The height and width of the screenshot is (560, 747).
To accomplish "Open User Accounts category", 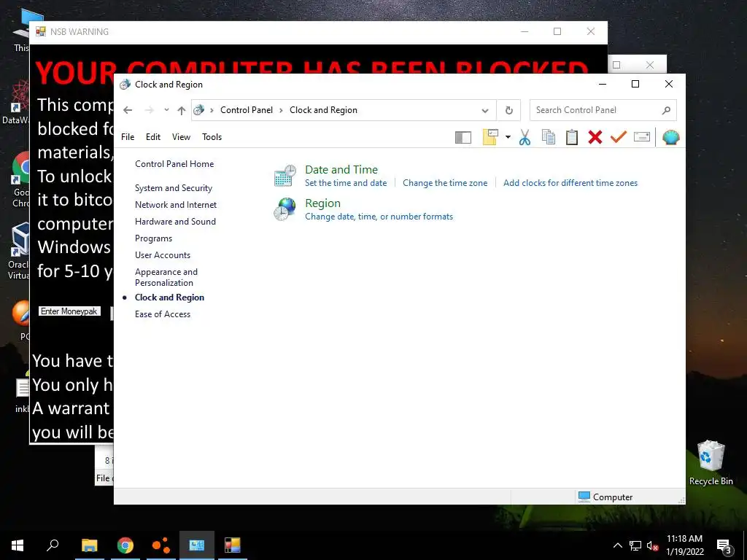I will [x=163, y=255].
